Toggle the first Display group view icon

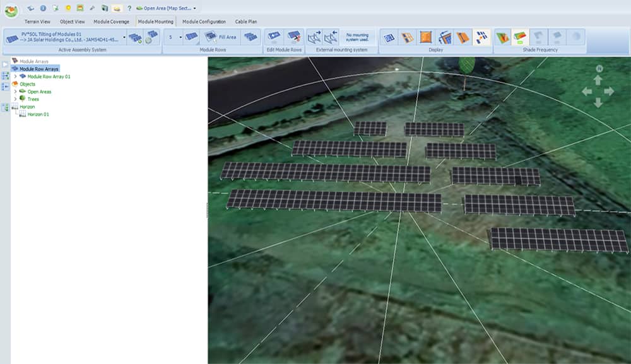click(389, 37)
